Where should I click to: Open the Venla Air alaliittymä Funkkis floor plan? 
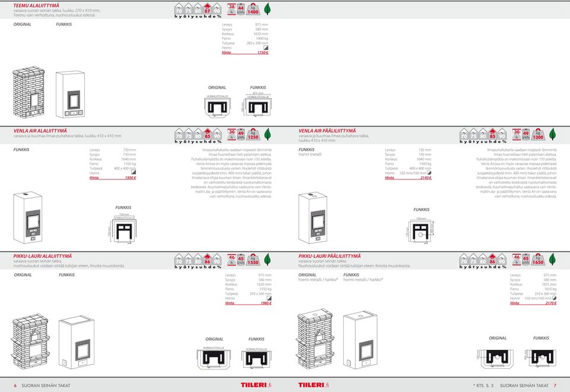[x=123, y=228]
